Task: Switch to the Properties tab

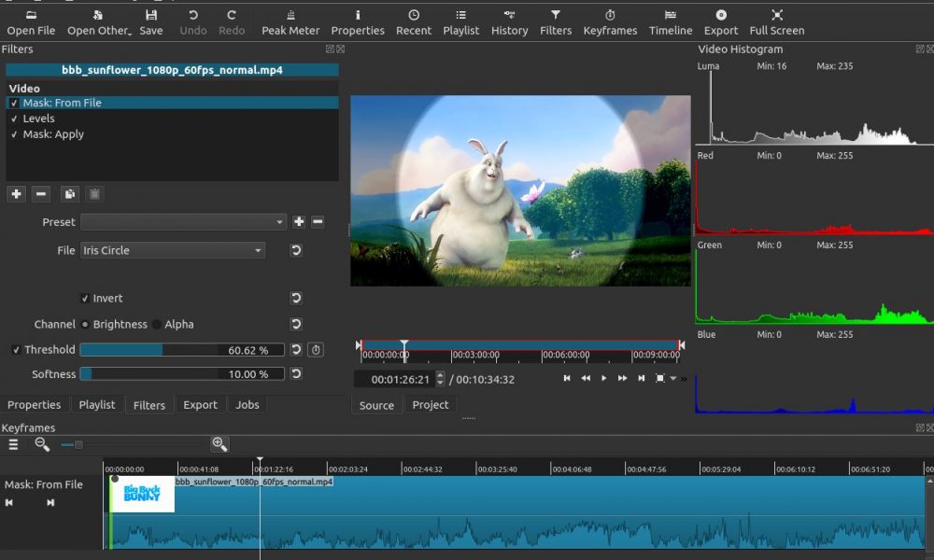Action: coord(34,405)
